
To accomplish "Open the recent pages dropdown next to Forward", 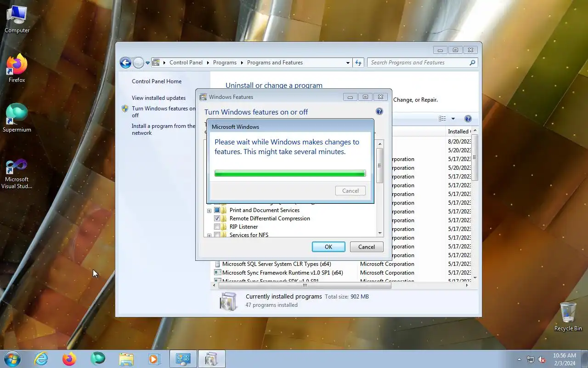I will pyautogui.click(x=147, y=63).
